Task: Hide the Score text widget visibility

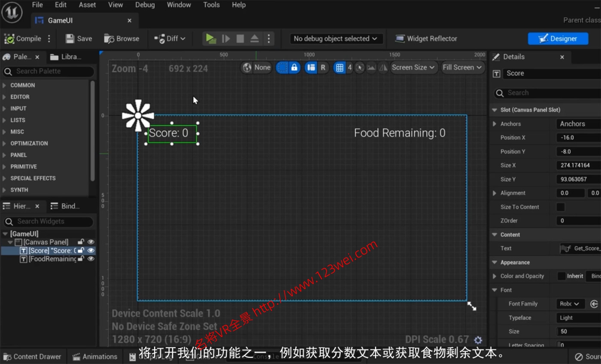Action: coord(91,250)
